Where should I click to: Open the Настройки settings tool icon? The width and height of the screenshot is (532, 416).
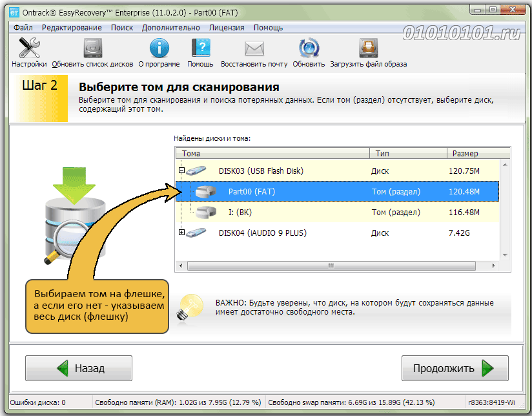[29, 48]
